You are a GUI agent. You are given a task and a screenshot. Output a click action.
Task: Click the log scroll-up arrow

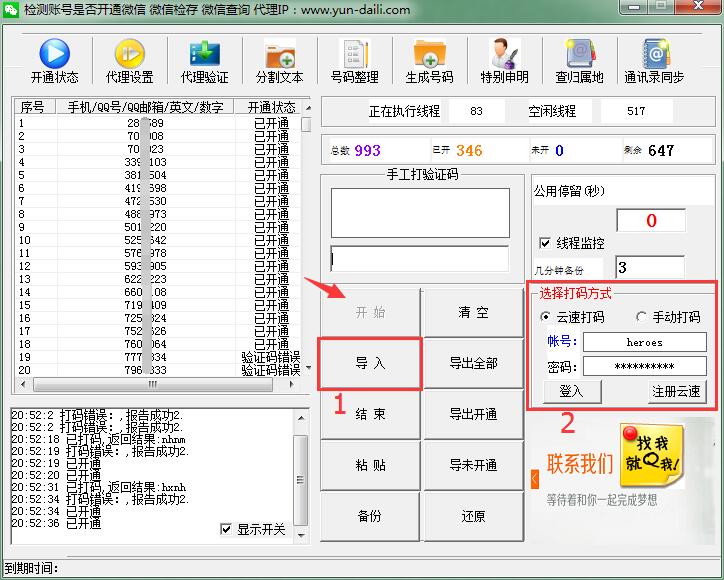pyautogui.click(x=301, y=418)
